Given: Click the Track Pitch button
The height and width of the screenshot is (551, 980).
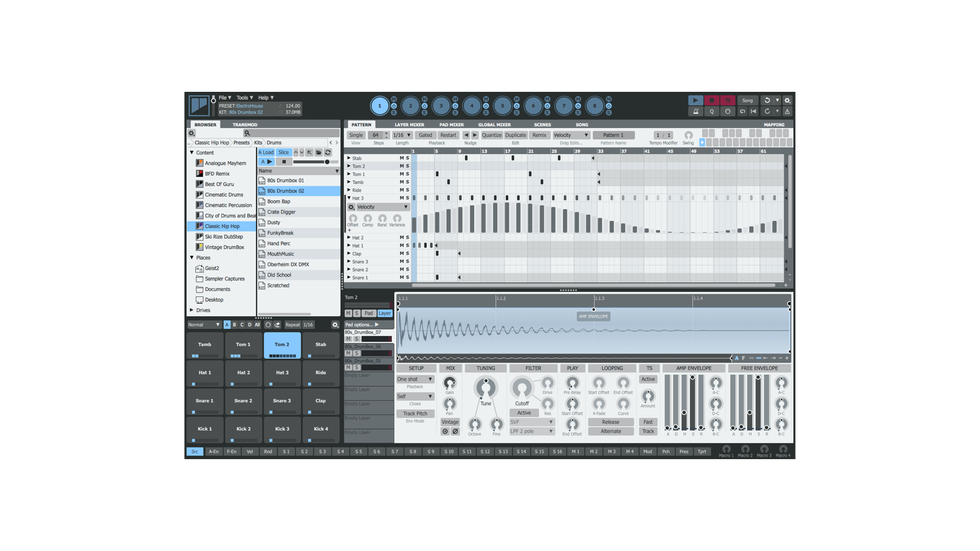Looking at the screenshot, I should (415, 414).
